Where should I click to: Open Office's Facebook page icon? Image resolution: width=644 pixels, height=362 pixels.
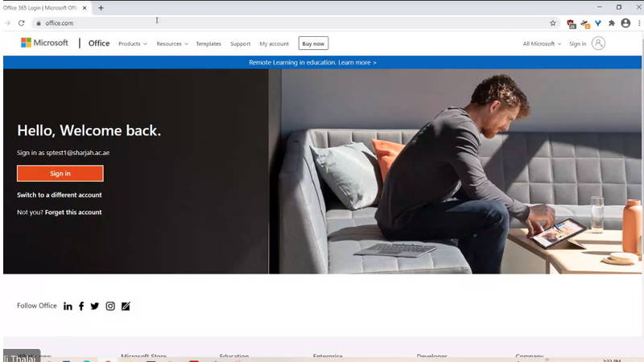point(81,306)
